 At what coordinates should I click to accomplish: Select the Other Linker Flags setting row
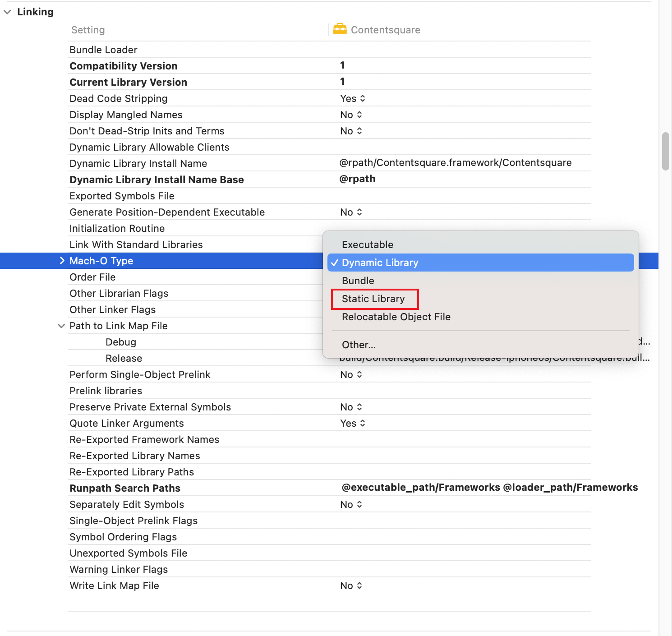point(113,309)
